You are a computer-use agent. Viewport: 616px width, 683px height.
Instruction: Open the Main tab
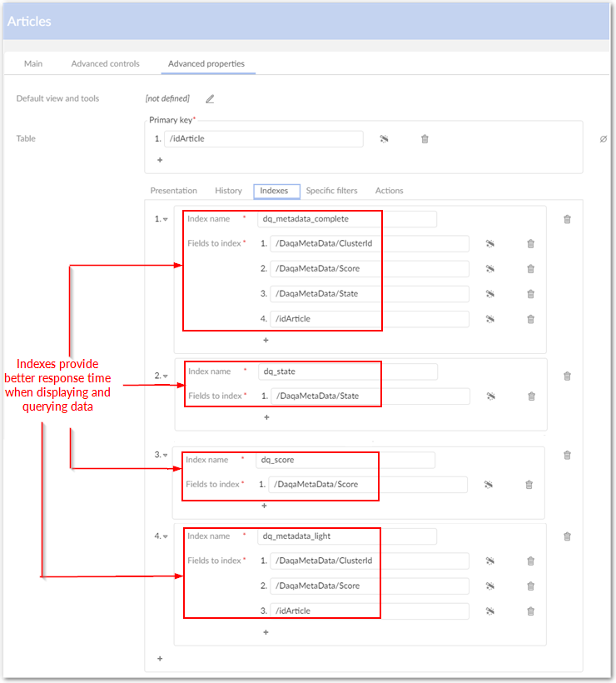[33, 64]
